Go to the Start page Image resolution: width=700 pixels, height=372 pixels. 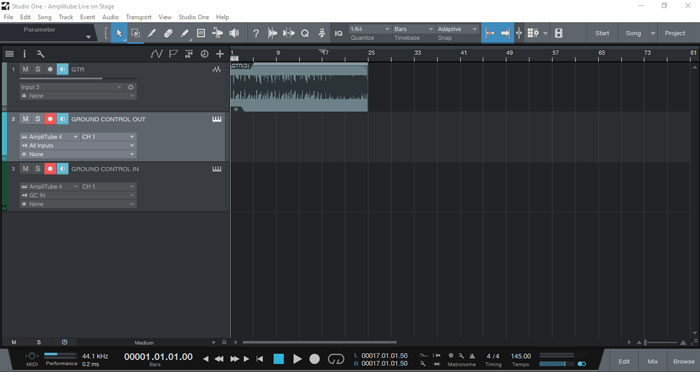pyautogui.click(x=602, y=33)
